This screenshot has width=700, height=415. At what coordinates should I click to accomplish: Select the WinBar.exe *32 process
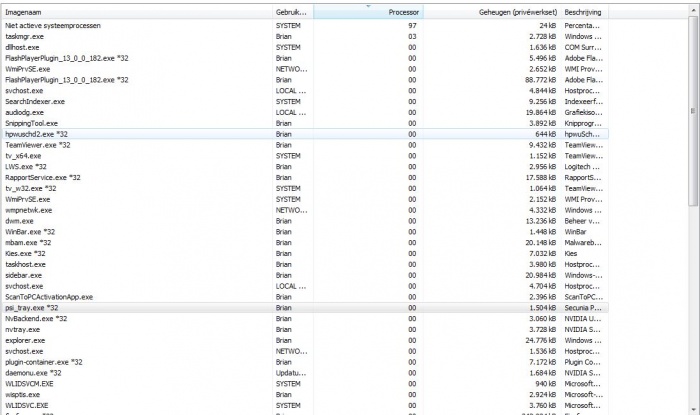(305, 232)
